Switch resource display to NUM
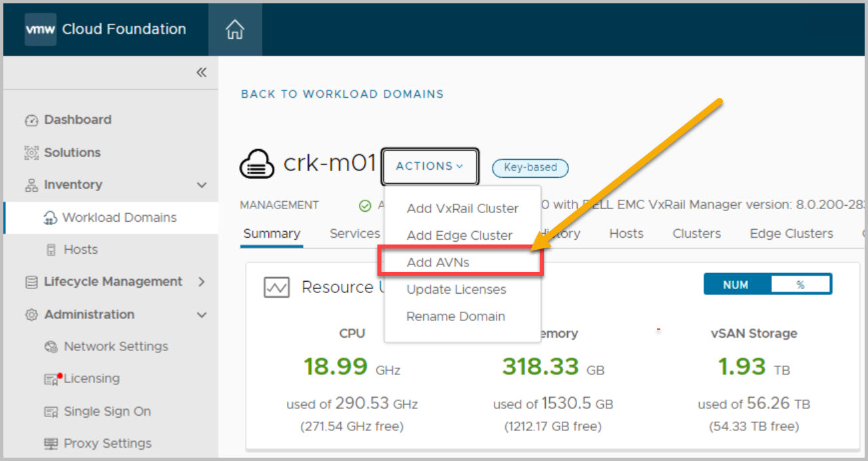 click(736, 285)
